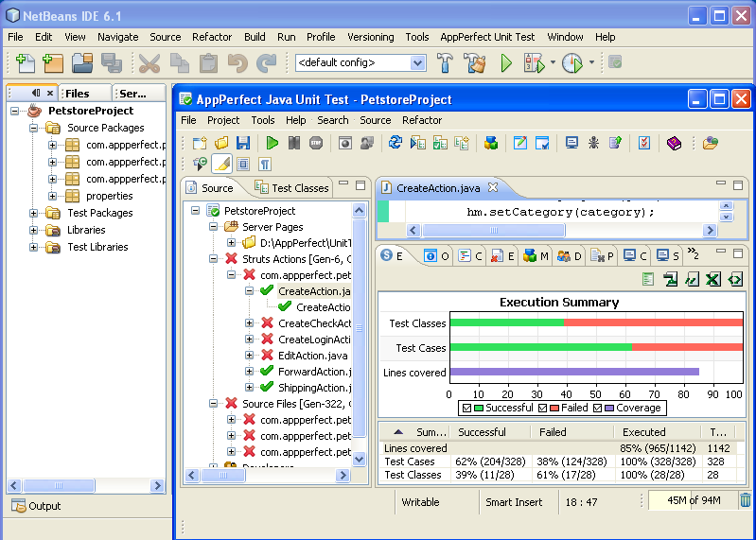Open the Refactor menu in NetBeans menu bar
The width and height of the screenshot is (756, 540).
[x=212, y=37]
